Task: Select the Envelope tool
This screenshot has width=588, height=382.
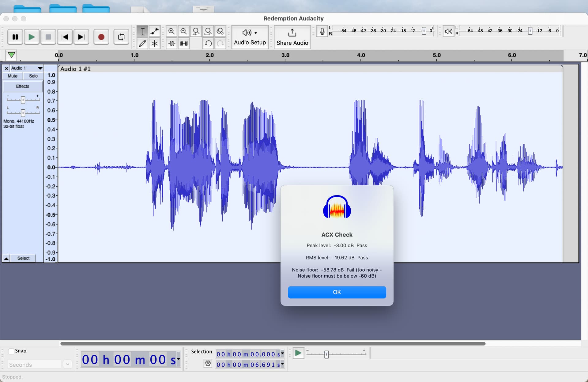Action: pyautogui.click(x=155, y=31)
